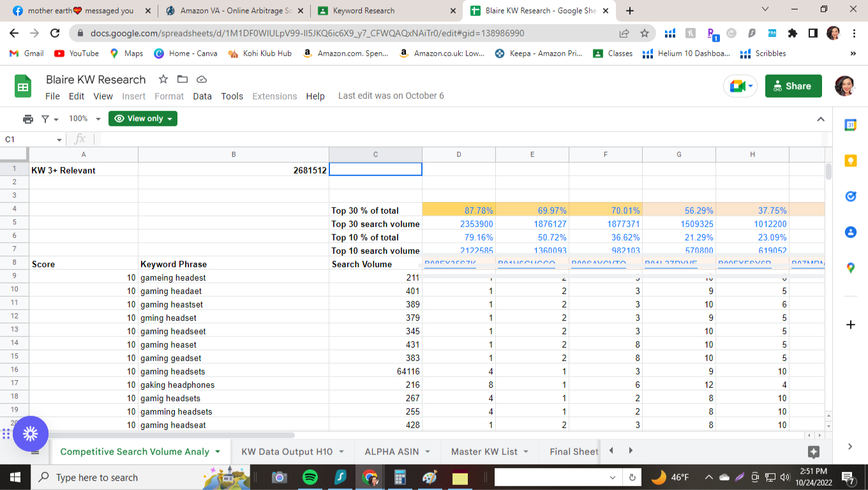
Task: Open the Name box dropdown arrow
Action: coord(59,140)
